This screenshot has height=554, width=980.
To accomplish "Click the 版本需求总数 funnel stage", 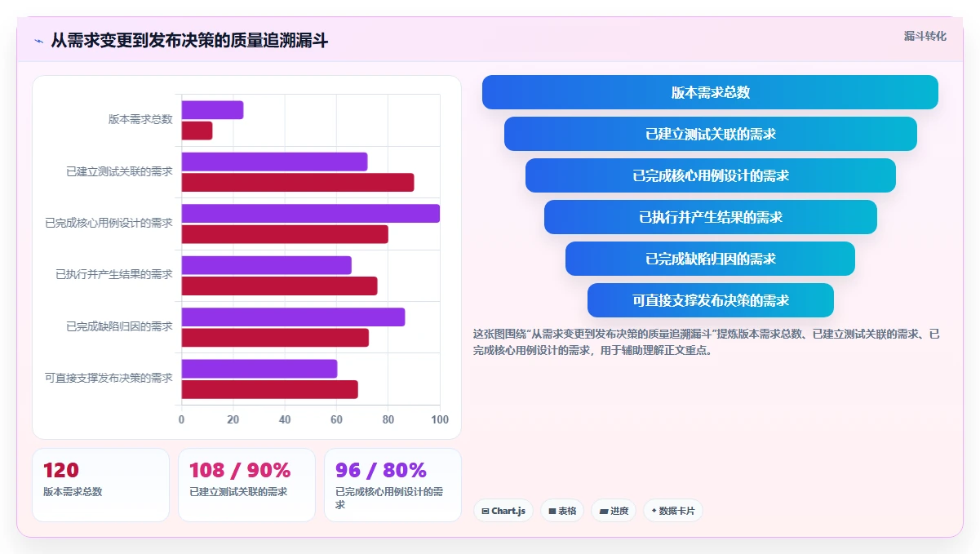I will (710, 92).
